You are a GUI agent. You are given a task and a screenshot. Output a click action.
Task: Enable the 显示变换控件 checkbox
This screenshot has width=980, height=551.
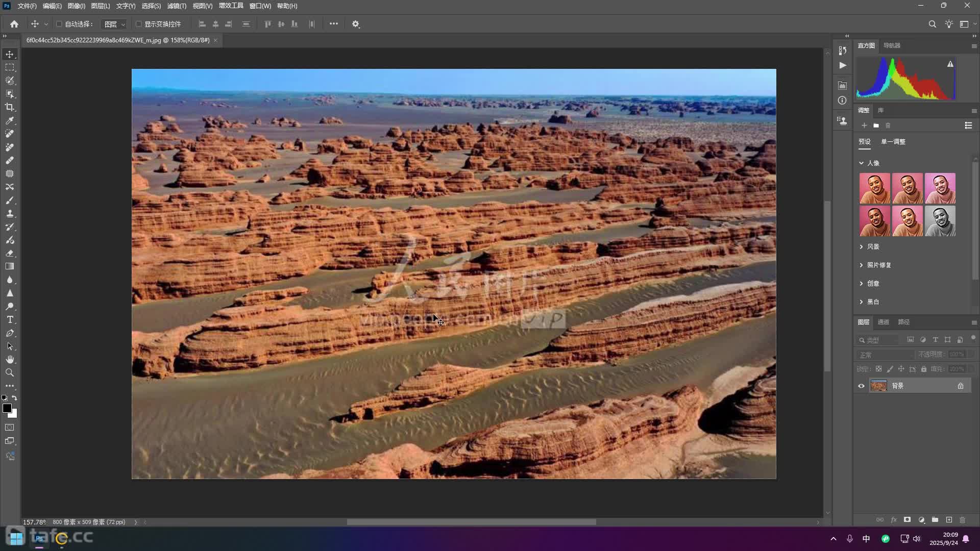pos(139,24)
